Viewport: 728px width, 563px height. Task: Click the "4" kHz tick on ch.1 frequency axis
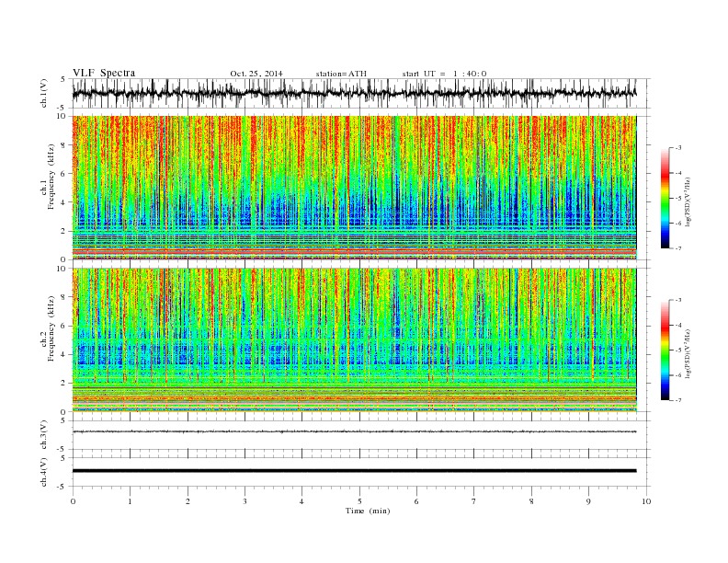64,202
